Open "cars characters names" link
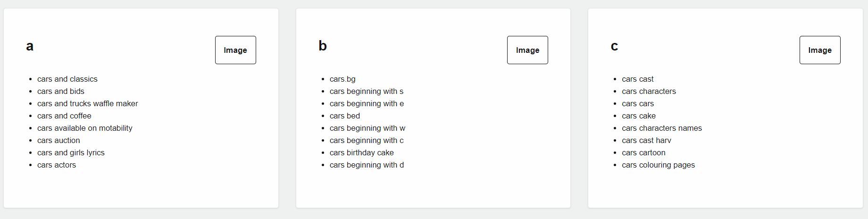 [x=662, y=128]
